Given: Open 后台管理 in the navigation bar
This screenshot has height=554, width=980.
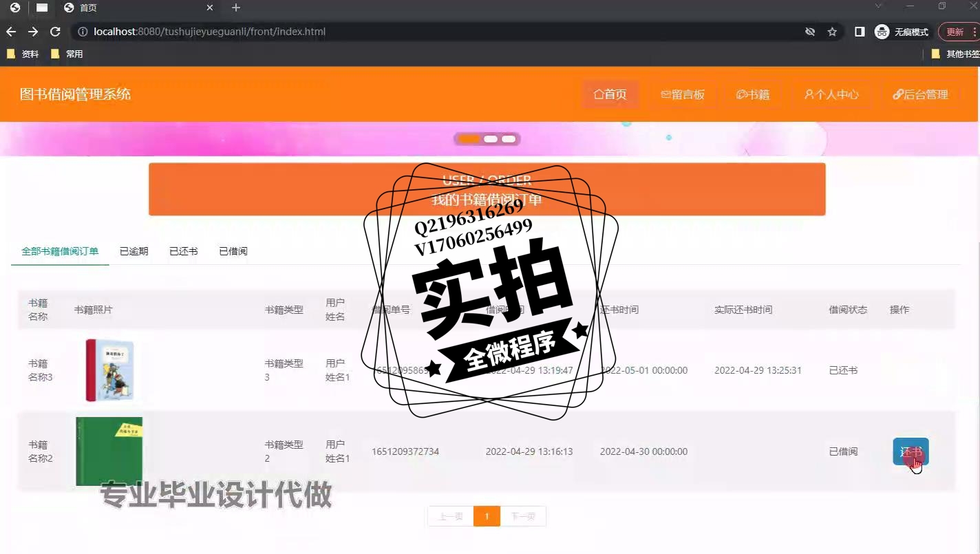Looking at the screenshot, I should (x=920, y=94).
